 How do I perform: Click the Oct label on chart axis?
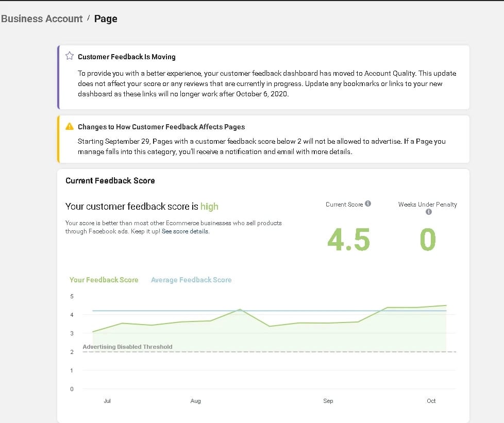(431, 401)
